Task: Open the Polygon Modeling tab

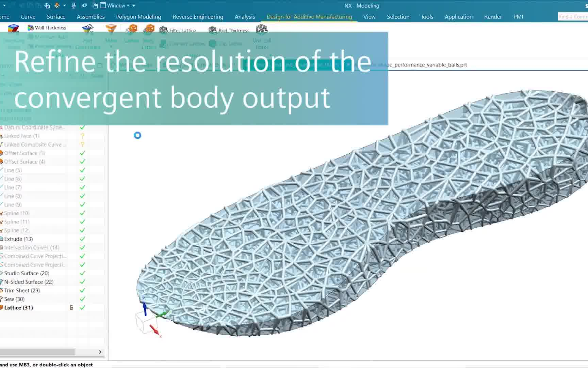Action: pos(138,17)
